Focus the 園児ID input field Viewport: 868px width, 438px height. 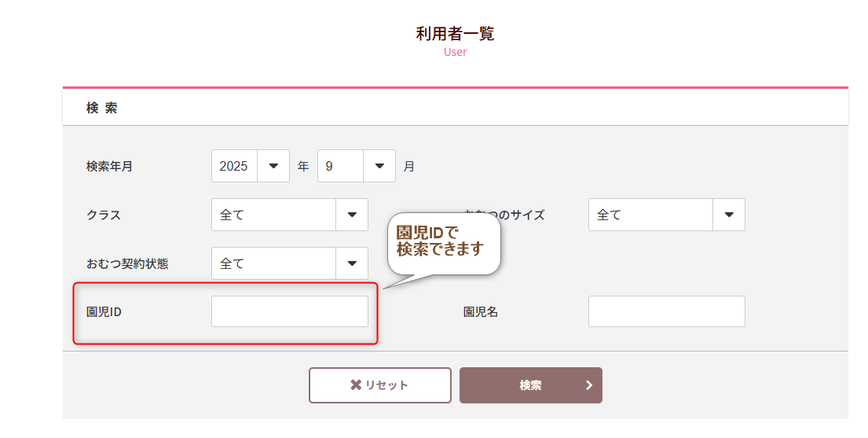290,311
